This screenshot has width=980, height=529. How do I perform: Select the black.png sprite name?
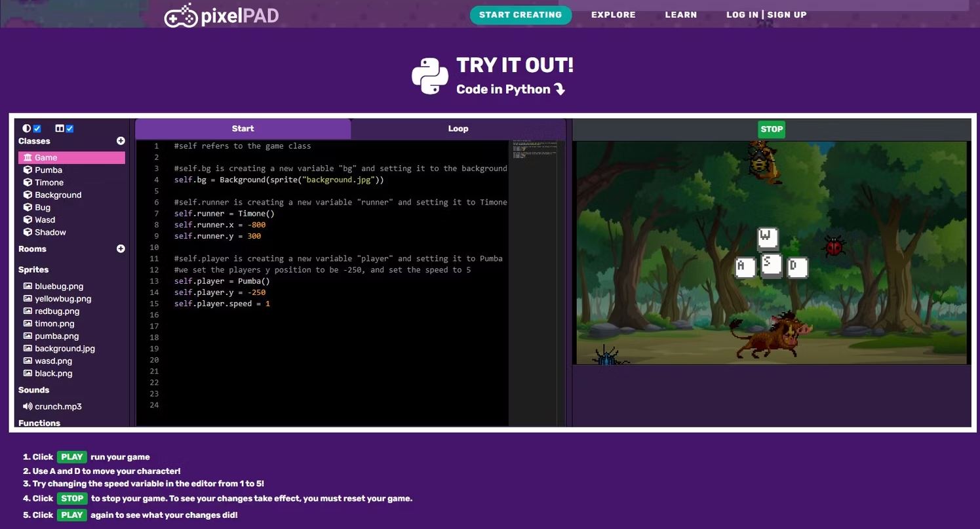[54, 373]
